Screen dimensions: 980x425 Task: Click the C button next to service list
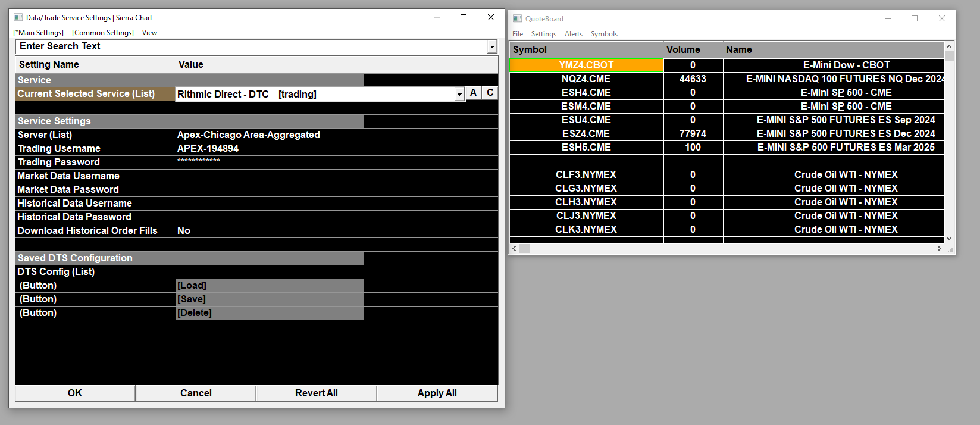point(490,93)
